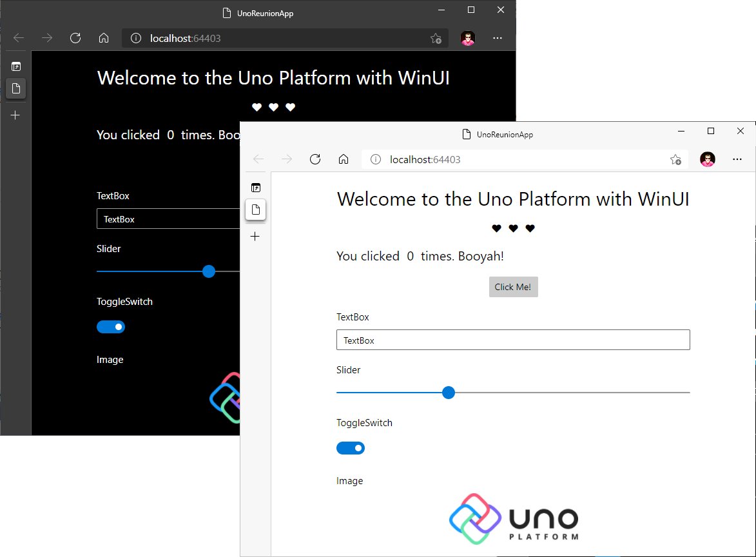This screenshot has height=557, width=756.
Task: Click the "Slider" label in dark window
Action: pos(108,249)
